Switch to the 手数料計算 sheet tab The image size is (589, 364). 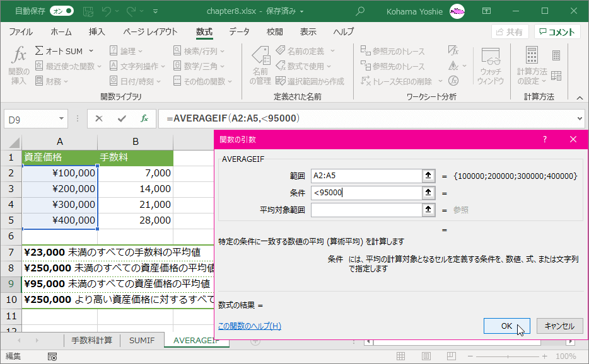[91, 340]
